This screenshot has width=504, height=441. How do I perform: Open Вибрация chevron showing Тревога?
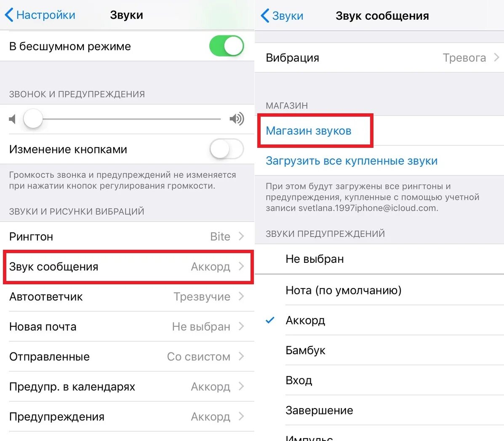pos(497,58)
